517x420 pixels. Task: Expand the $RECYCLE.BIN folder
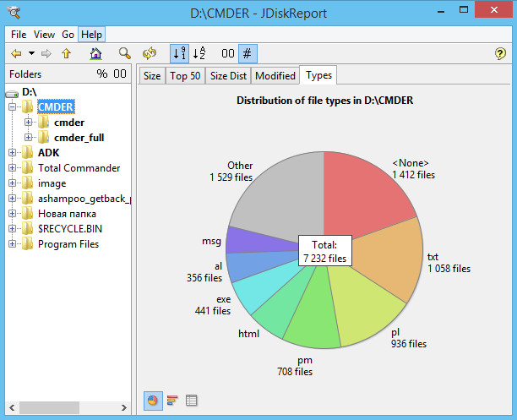coord(12,229)
